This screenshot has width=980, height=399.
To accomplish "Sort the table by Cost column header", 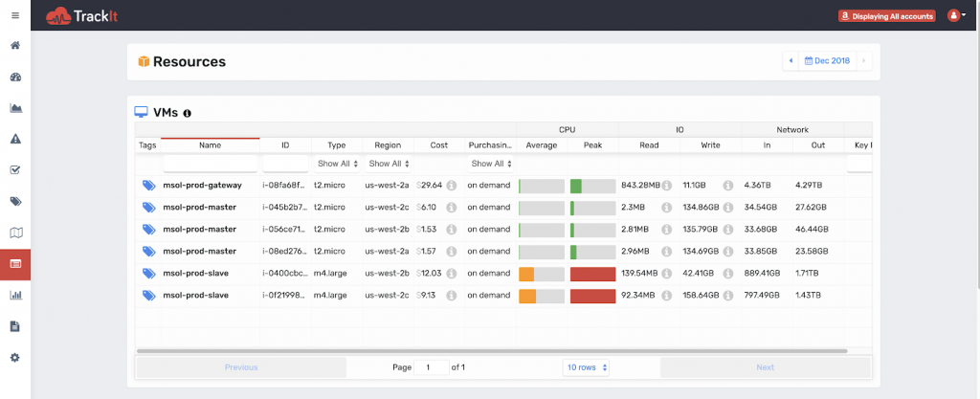I will point(438,144).
